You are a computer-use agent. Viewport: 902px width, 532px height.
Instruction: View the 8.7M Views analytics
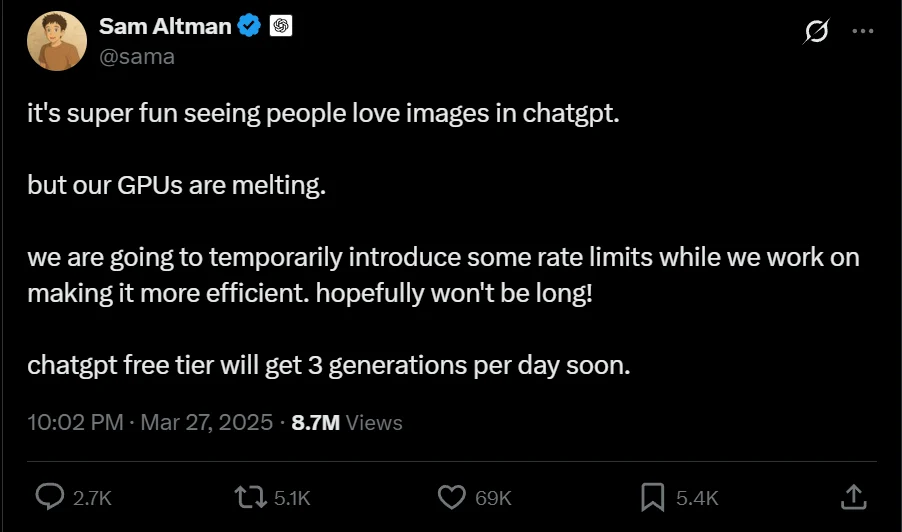coord(346,423)
